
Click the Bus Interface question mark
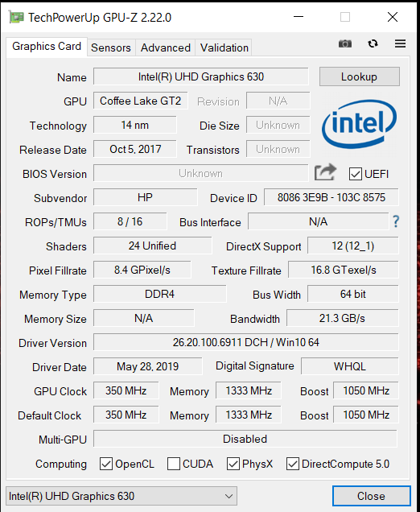(396, 221)
